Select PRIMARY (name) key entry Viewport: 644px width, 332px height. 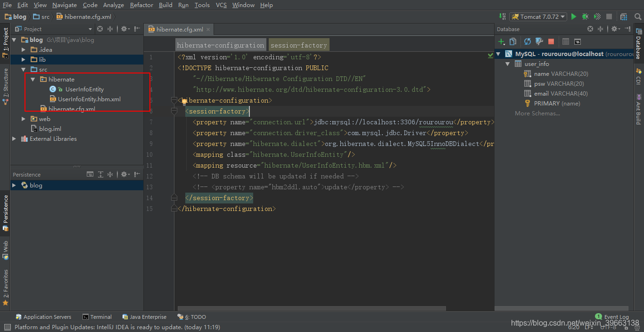(x=557, y=104)
